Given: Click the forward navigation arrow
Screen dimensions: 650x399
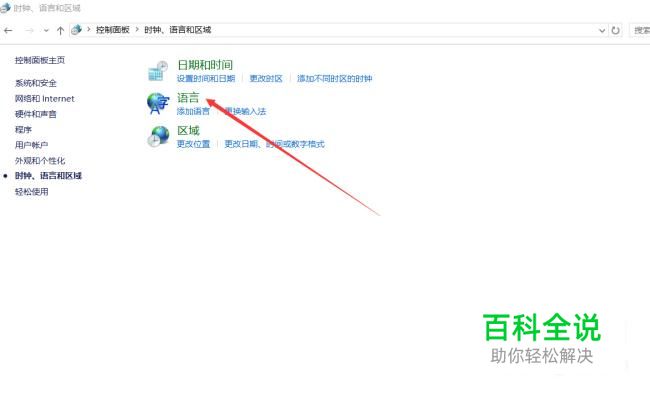Looking at the screenshot, I should coord(29,30).
